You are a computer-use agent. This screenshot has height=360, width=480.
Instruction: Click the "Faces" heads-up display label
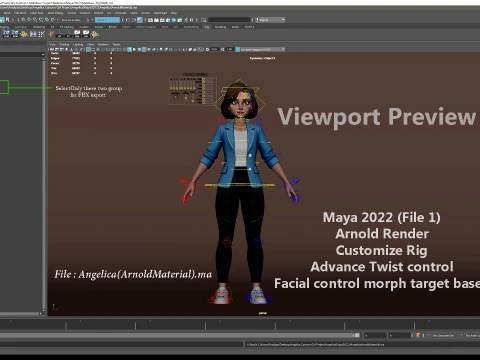tap(55, 63)
